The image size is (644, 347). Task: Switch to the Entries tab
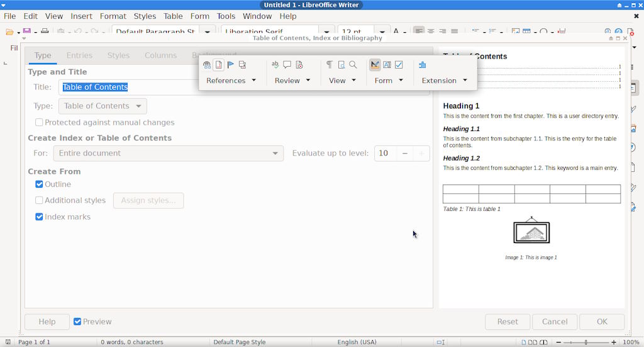click(79, 55)
